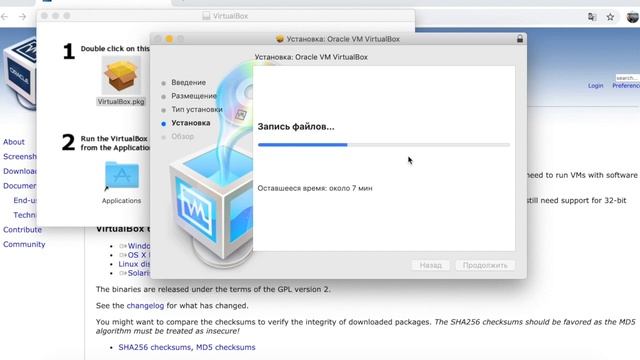Click the browser forward arrow
The image size is (640, 360).
pyautogui.click(x=22, y=17)
